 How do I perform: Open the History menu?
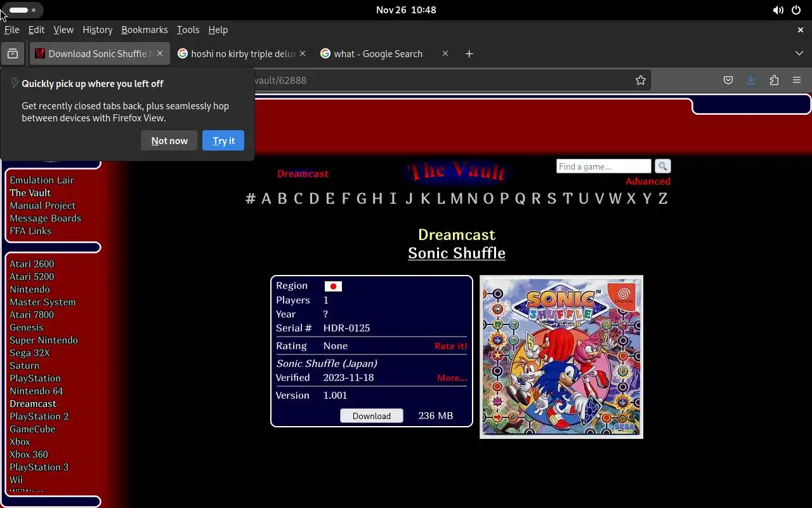coord(97,30)
